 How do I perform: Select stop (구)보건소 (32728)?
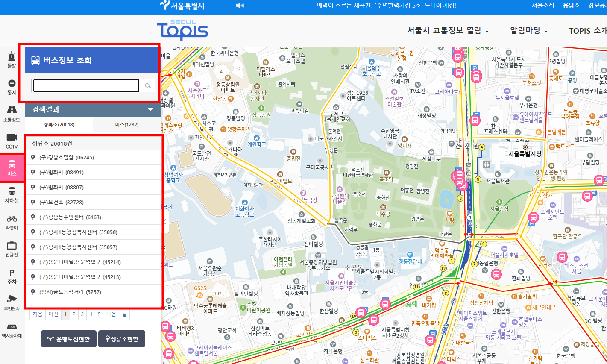pyautogui.click(x=94, y=202)
